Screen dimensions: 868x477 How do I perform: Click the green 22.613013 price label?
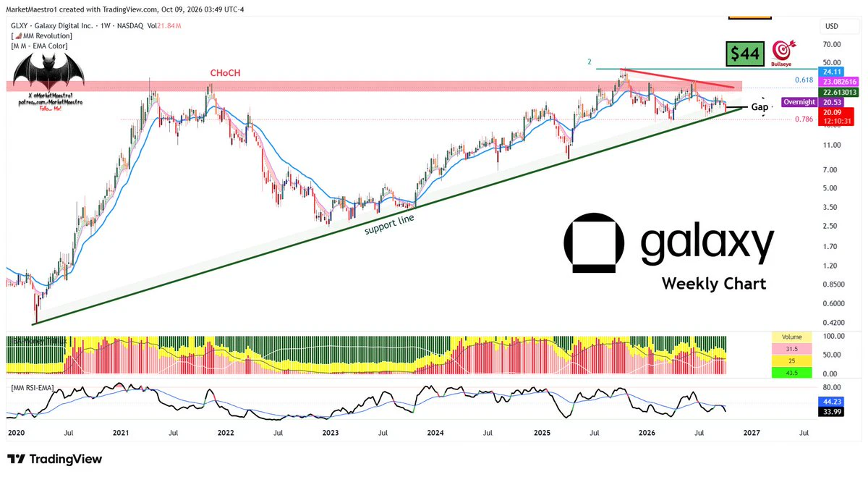click(838, 93)
